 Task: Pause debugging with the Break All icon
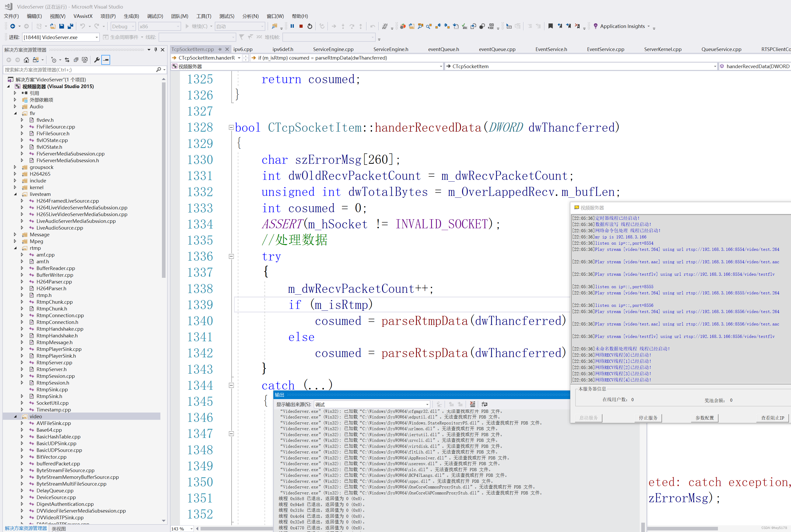(292, 26)
